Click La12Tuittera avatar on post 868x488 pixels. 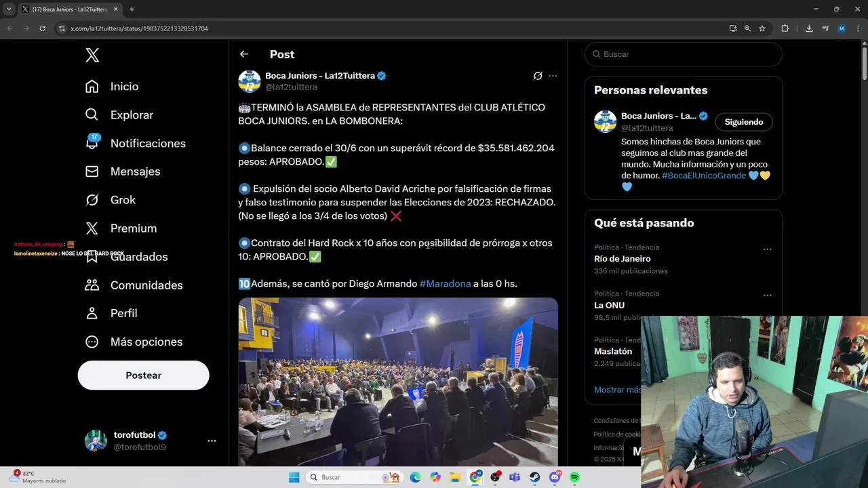250,81
